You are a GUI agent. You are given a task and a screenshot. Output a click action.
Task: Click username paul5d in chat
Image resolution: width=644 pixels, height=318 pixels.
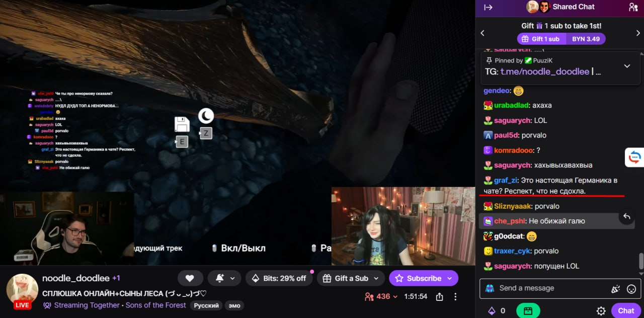coord(505,135)
